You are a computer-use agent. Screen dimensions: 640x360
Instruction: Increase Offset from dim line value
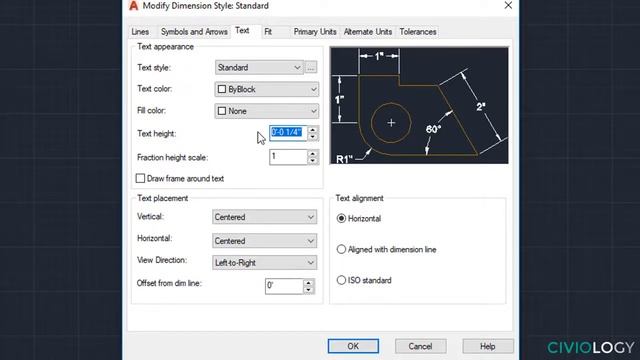(309, 283)
